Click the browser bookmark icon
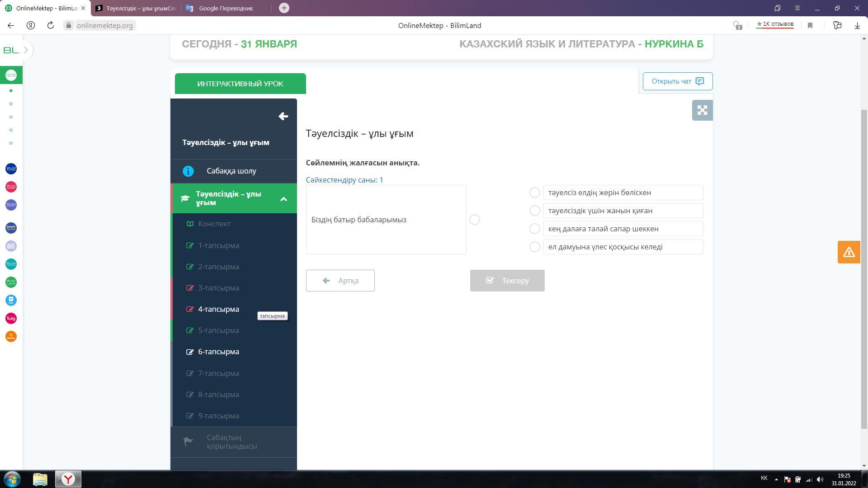 coord(810,26)
